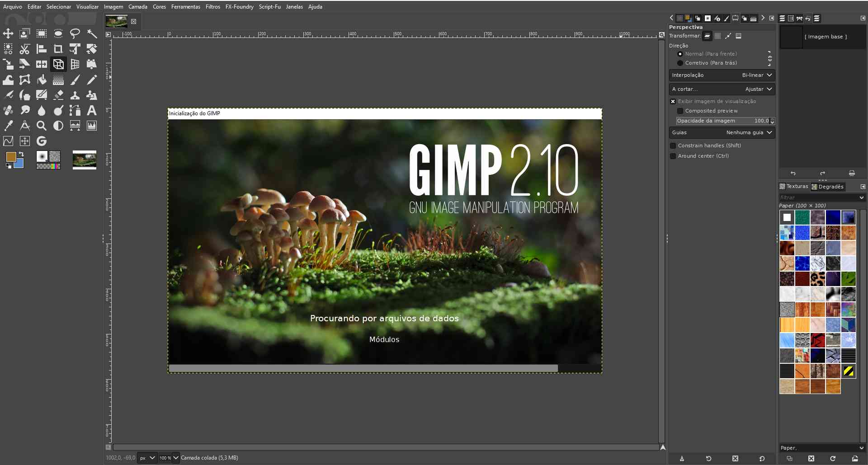Screen dimensions: 868x465
Task: Open textures dock configuration menu
Action: pos(863,187)
